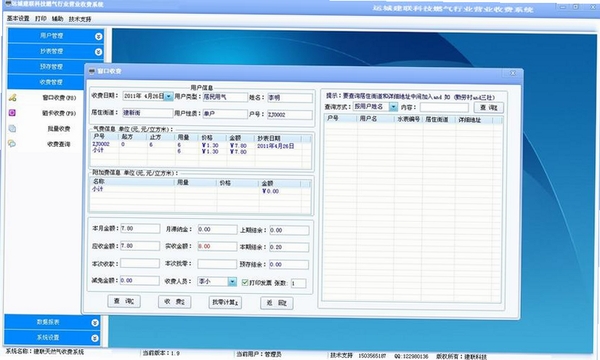Screen dimensions: 600x360
Task: Click the 2011年4月26日 cell in 气费信息 table
Action: click(x=276, y=146)
